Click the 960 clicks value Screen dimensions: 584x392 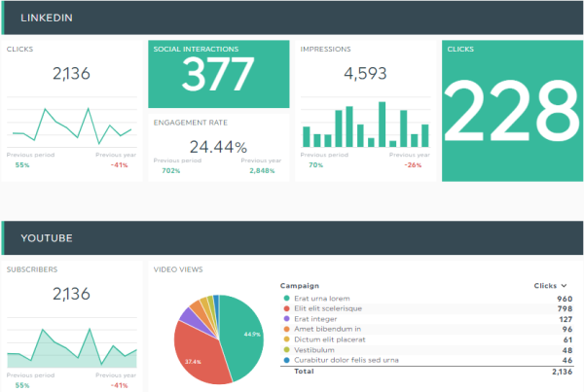coord(565,299)
